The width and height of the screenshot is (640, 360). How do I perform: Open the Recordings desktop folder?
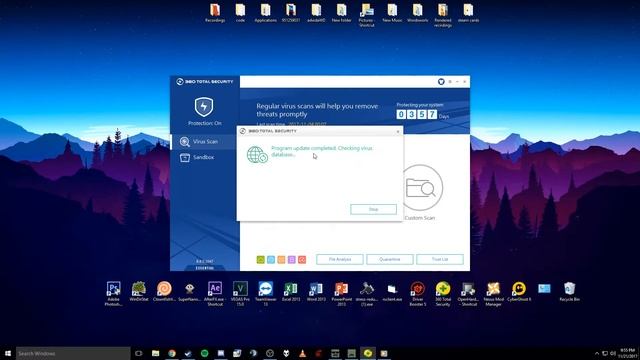[215, 13]
